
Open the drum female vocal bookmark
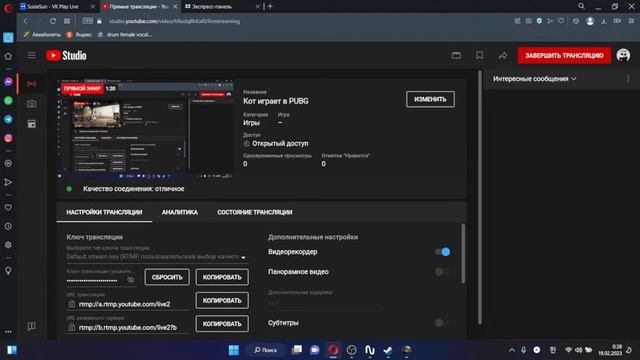coord(124,35)
